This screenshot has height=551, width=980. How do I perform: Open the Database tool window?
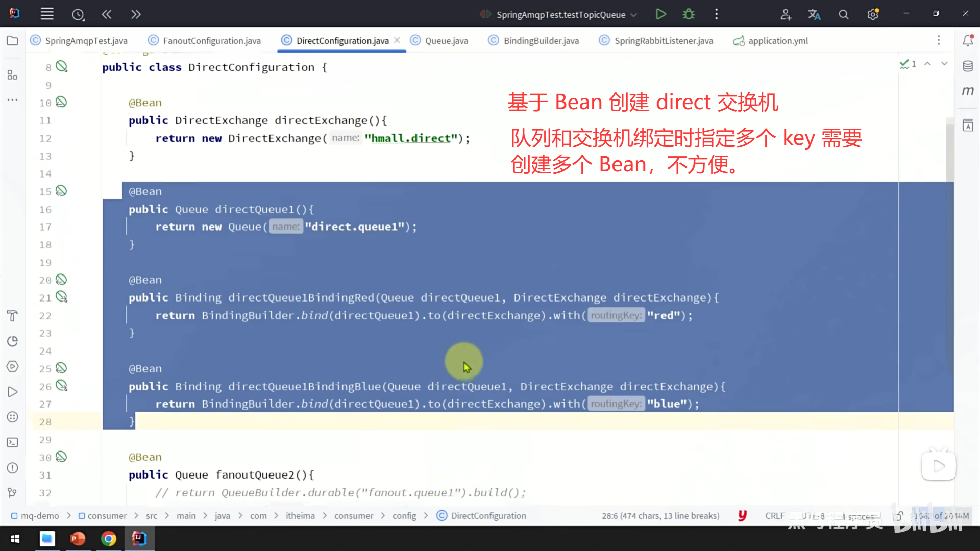(968, 66)
